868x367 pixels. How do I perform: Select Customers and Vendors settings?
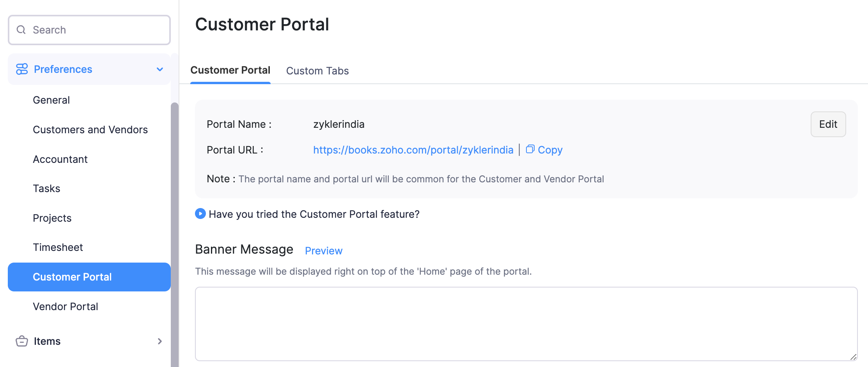(x=90, y=130)
